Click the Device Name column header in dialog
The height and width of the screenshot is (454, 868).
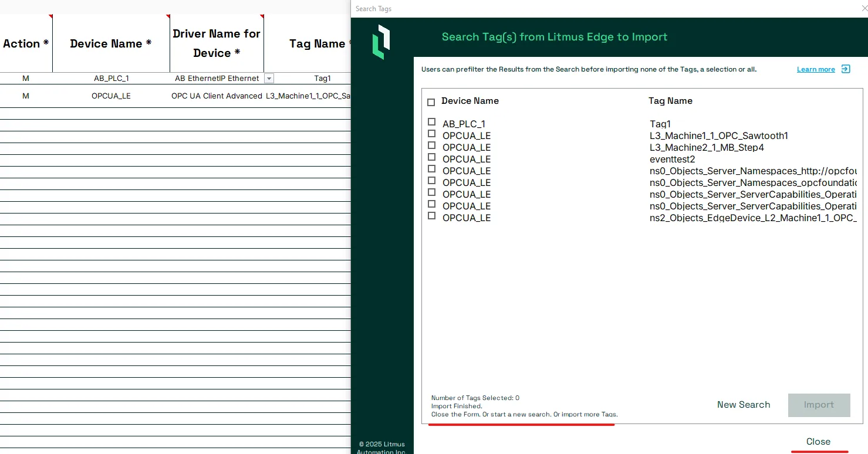[x=470, y=101]
